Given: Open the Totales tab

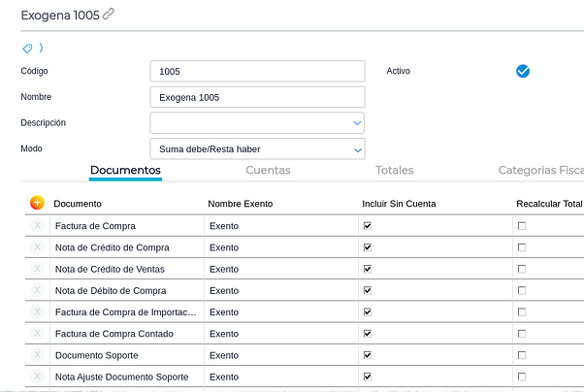Looking at the screenshot, I should click(x=394, y=170).
